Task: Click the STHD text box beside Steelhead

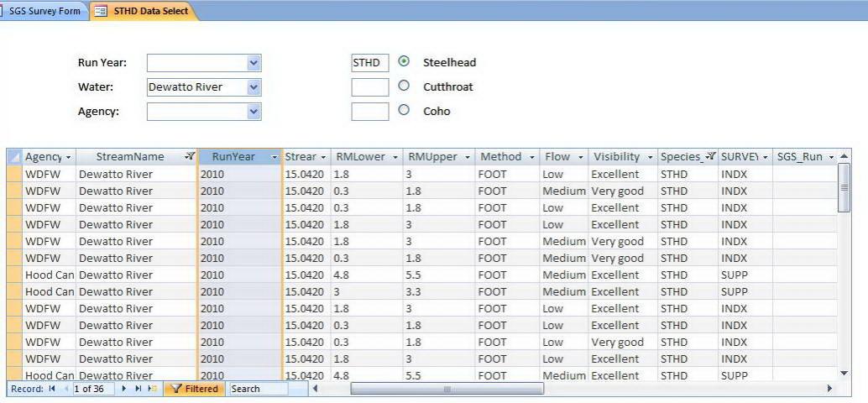Action: click(370, 63)
